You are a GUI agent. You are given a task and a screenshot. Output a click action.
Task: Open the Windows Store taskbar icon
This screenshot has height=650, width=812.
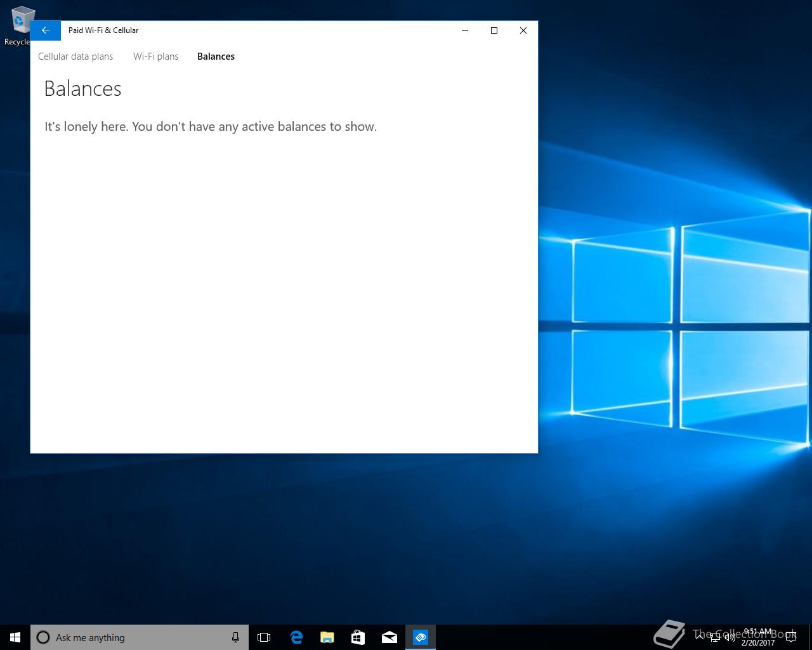pos(358,637)
